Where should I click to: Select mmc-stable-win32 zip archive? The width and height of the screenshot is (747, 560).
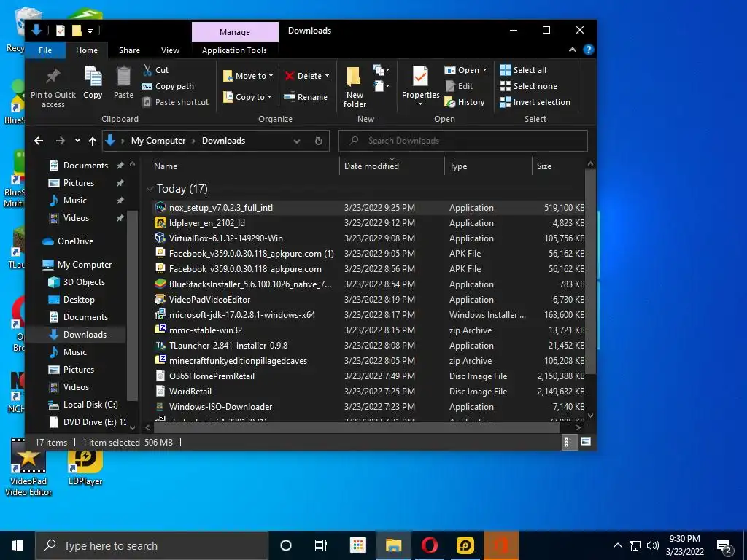205,330
